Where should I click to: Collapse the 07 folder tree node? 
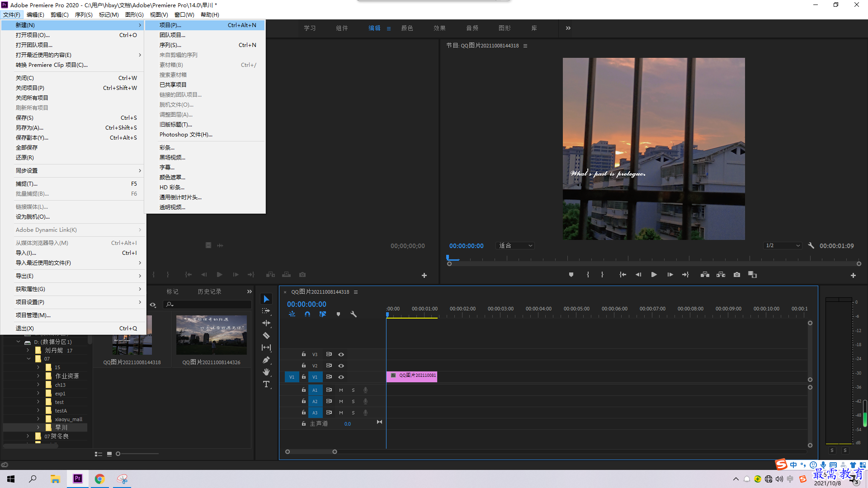coord(28,359)
